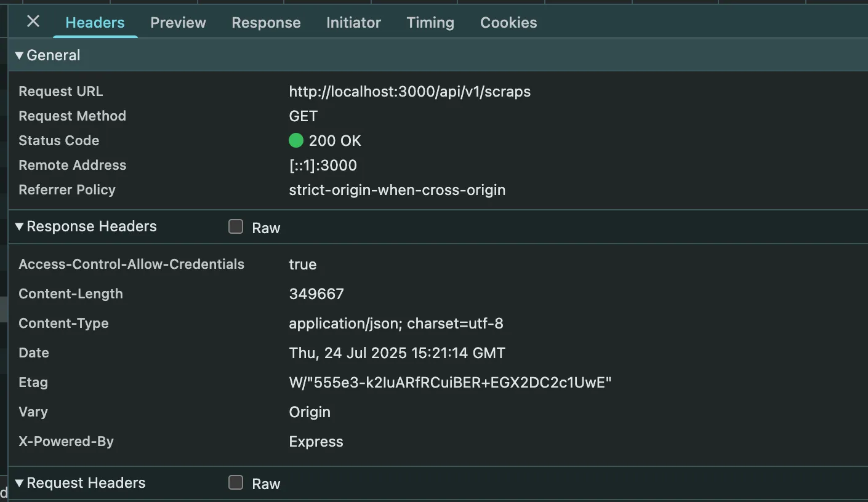Image resolution: width=868 pixels, height=502 pixels.
Task: Click the Etag header value
Action: [x=450, y=383]
